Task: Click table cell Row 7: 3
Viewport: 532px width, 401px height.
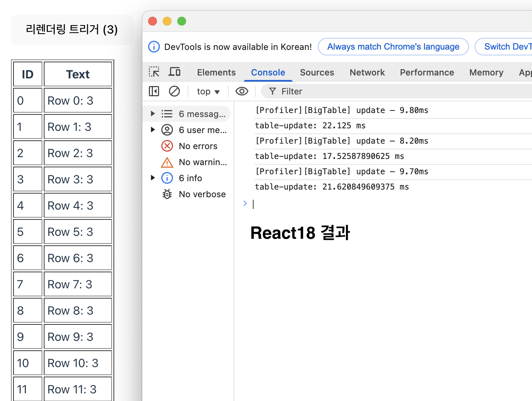Action: click(78, 284)
